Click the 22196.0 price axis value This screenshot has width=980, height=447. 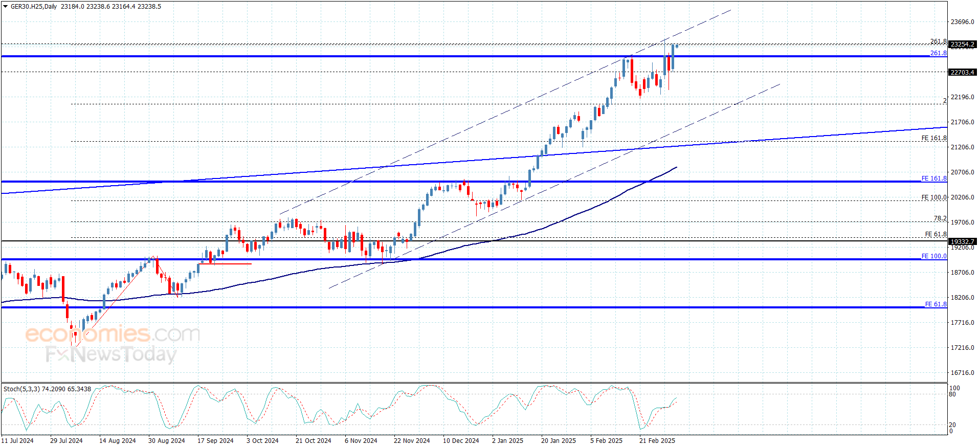tap(962, 97)
